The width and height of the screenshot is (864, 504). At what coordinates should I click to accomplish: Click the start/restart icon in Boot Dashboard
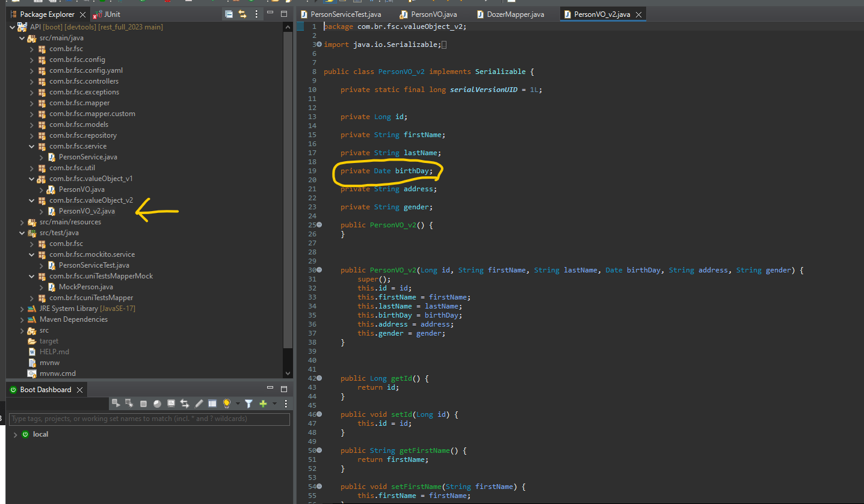tap(116, 404)
